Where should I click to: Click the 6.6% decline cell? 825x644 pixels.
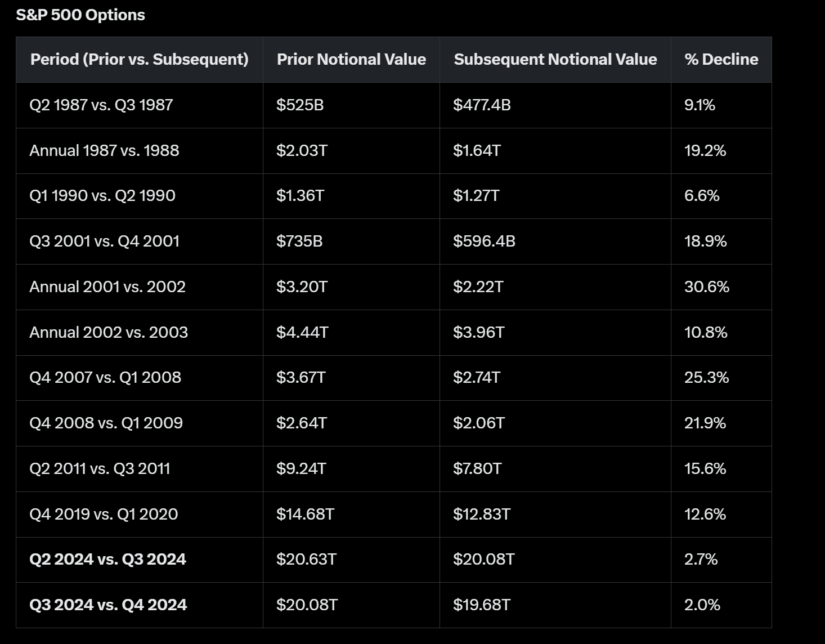coord(702,196)
